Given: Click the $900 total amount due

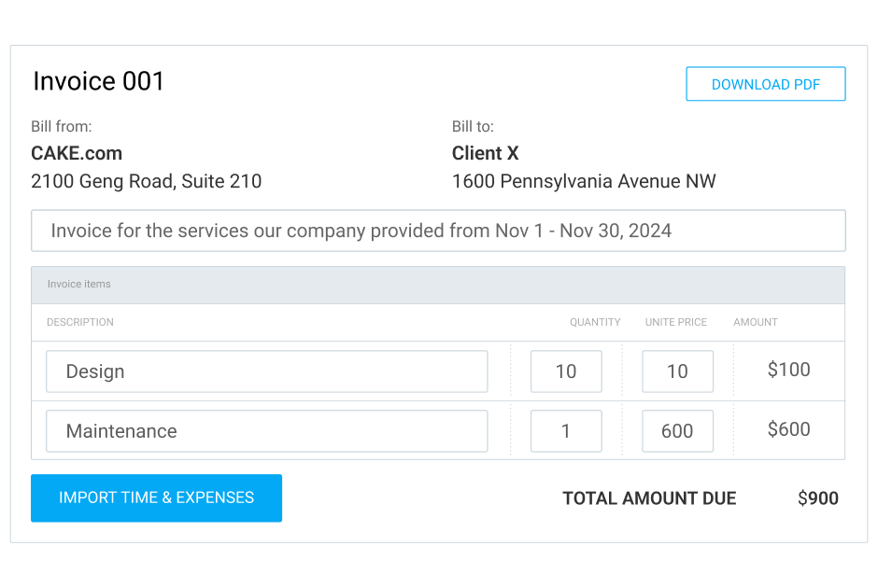Looking at the screenshot, I should [x=817, y=498].
